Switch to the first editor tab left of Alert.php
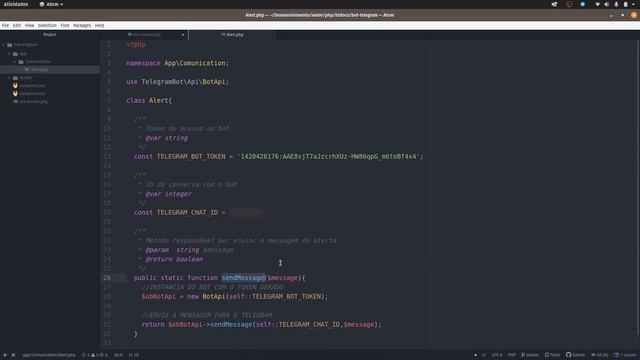Screen dimensions: 640x360 (x=144, y=35)
